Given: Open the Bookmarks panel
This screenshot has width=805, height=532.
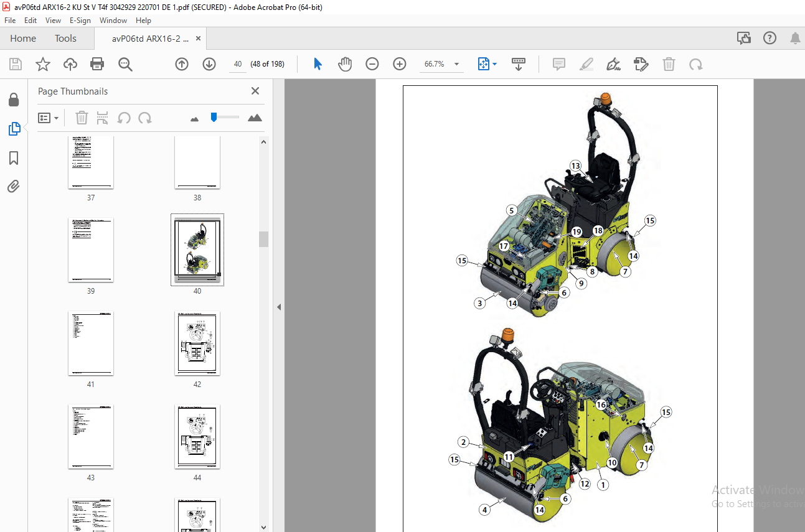Looking at the screenshot, I should pos(14,158).
